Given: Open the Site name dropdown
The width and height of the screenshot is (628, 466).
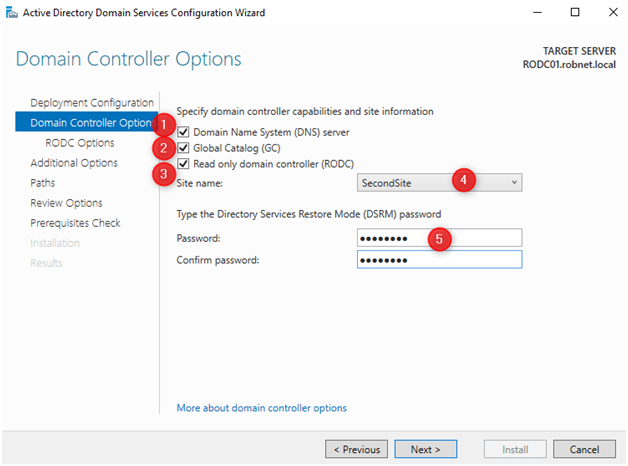Looking at the screenshot, I should coord(439,183).
